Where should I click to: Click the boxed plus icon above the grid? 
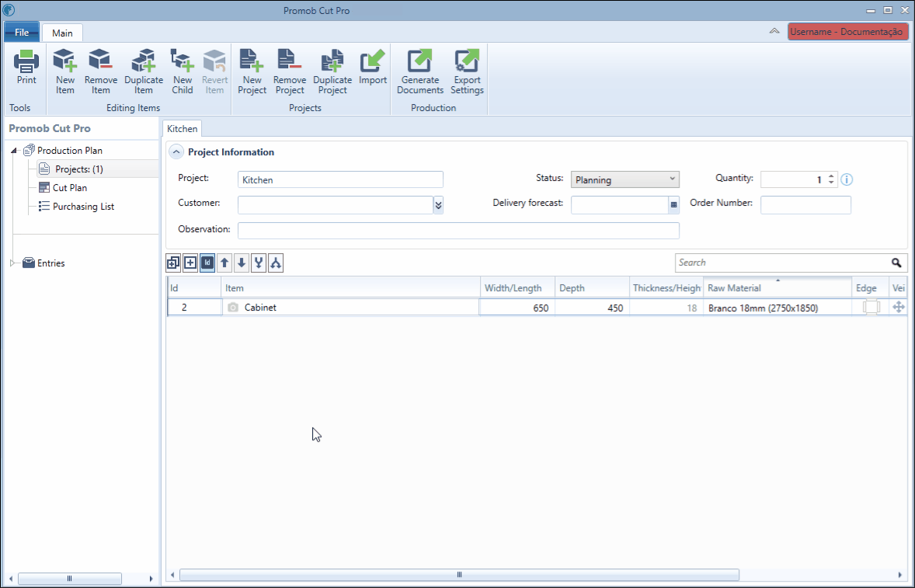[190, 263]
